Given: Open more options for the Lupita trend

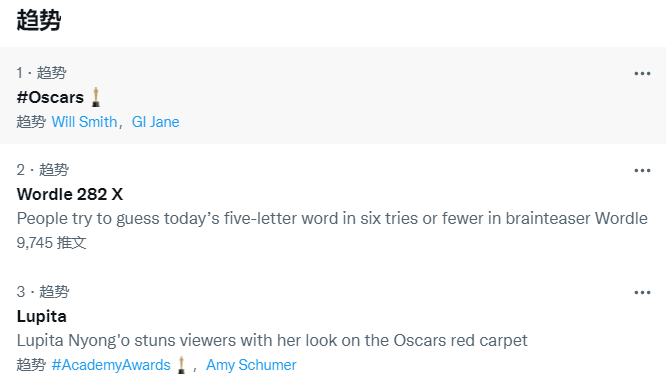Looking at the screenshot, I should [x=642, y=293].
